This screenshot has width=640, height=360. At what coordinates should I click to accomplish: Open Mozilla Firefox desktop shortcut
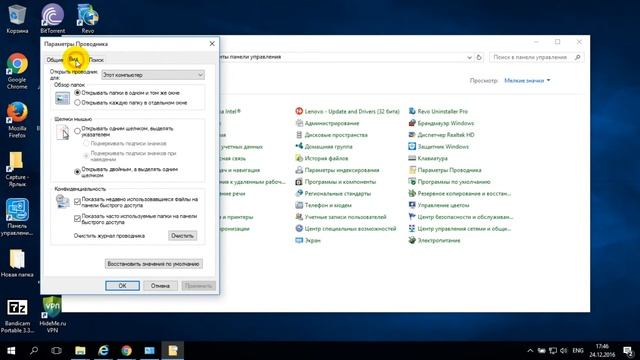[17, 119]
